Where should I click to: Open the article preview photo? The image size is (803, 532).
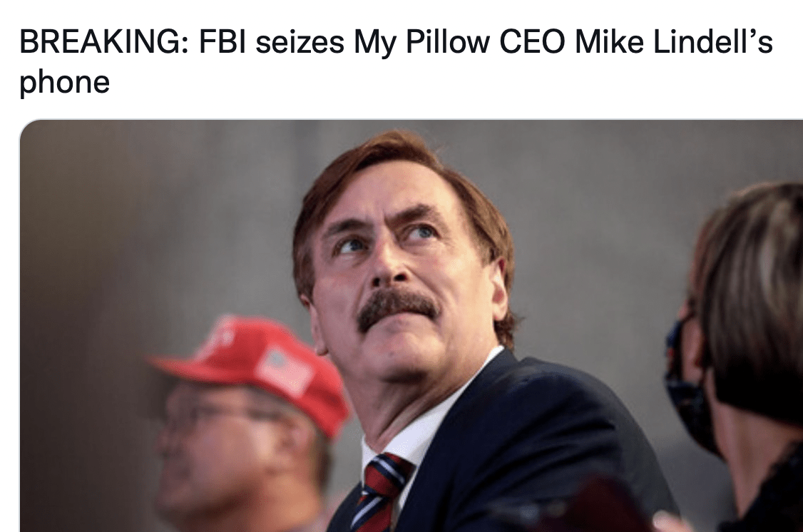411,326
